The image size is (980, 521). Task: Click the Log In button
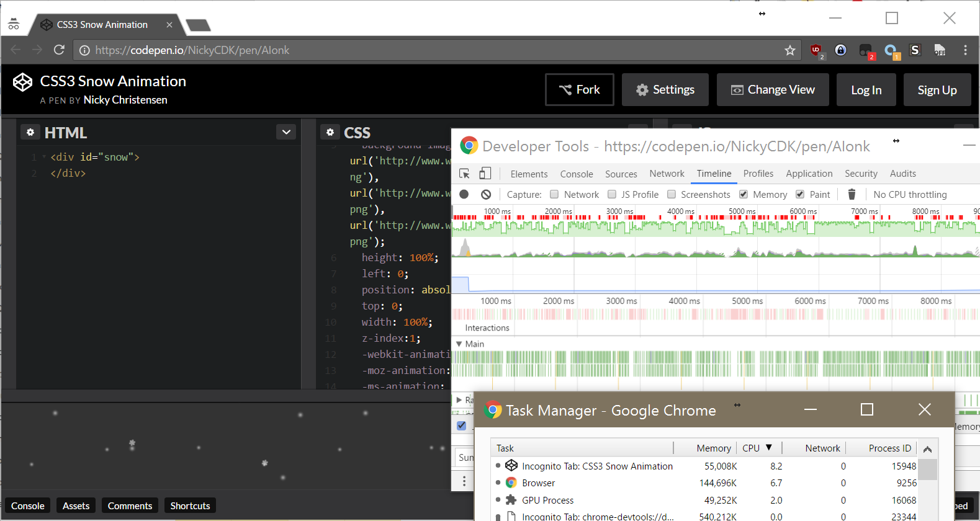[866, 90]
